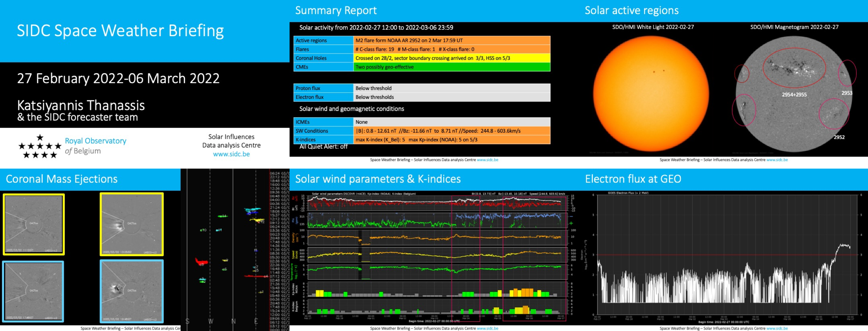Select the yellow 'Crossed on 28/2' cell
868x331 pixels.
coord(452,58)
